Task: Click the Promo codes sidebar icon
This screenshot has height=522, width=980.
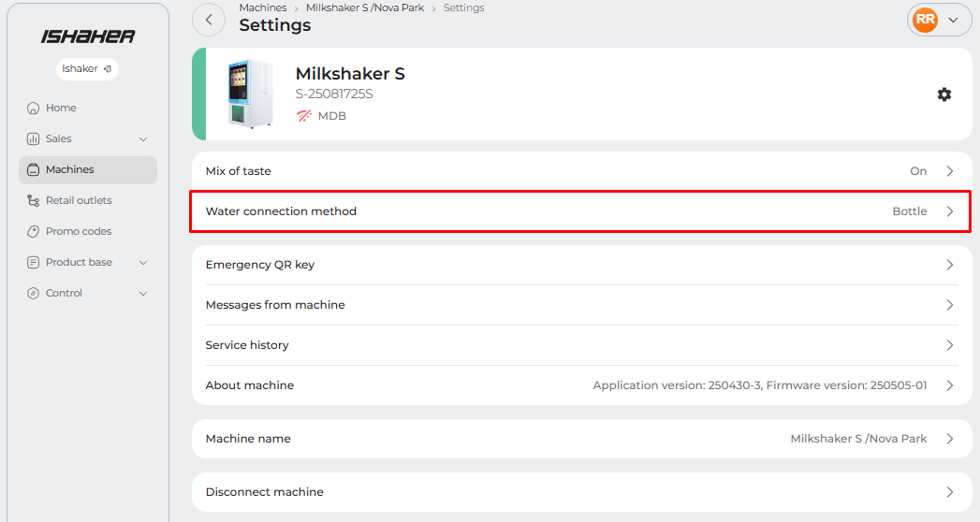Action: (34, 231)
